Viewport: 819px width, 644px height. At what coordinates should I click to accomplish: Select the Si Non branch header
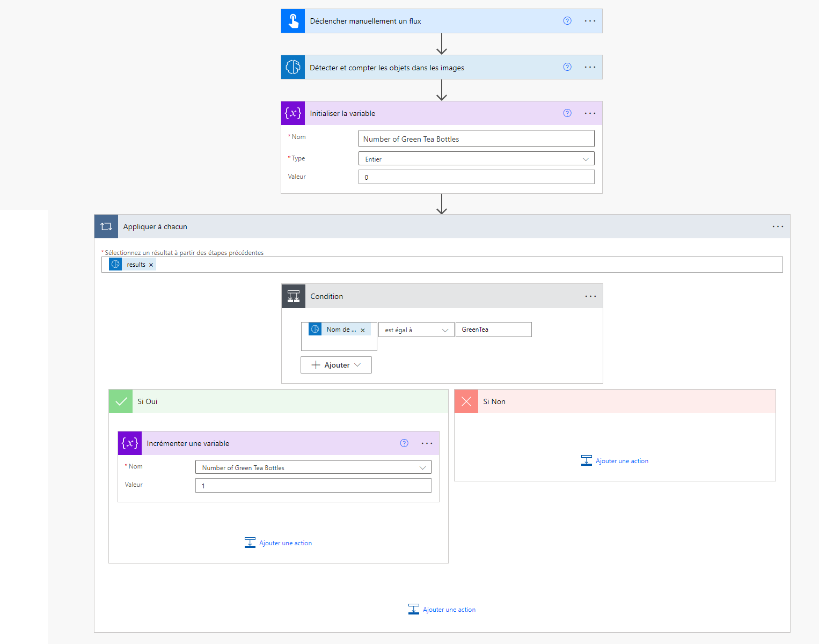(x=615, y=401)
